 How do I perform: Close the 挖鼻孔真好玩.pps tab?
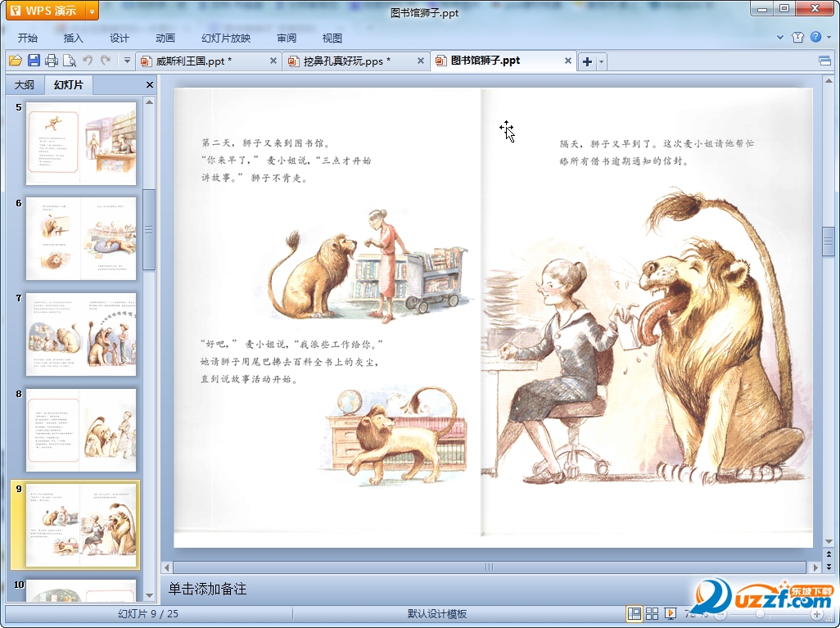[x=421, y=61]
